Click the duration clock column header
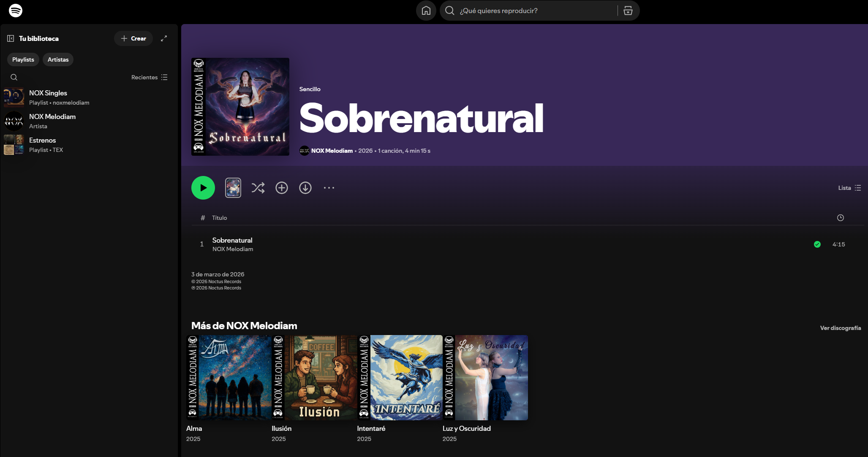 click(841, 218)
